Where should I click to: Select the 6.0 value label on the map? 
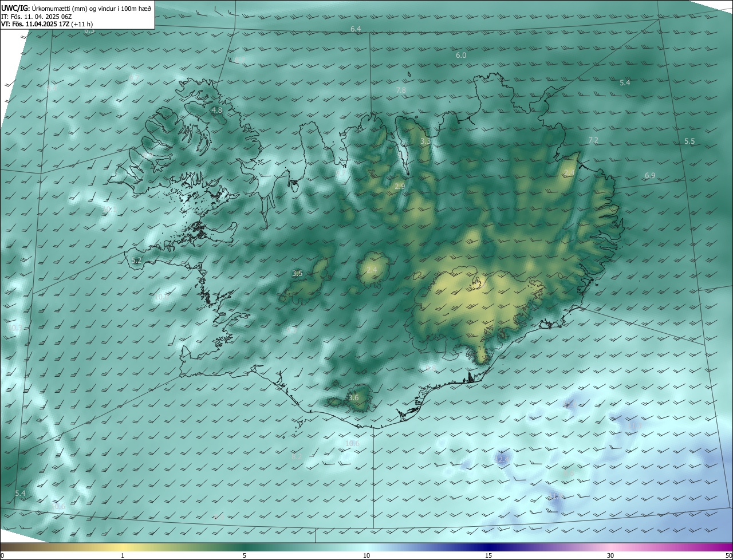point(461,56)
